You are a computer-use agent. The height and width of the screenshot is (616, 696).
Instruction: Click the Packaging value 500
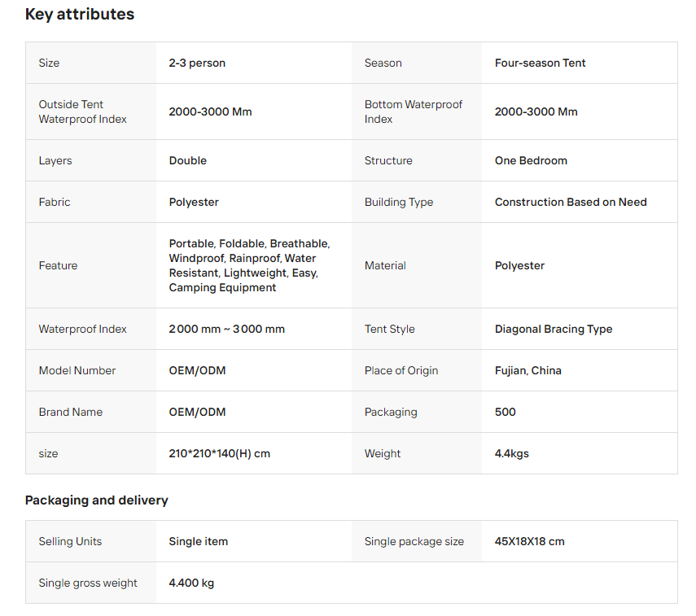point(506,412)
